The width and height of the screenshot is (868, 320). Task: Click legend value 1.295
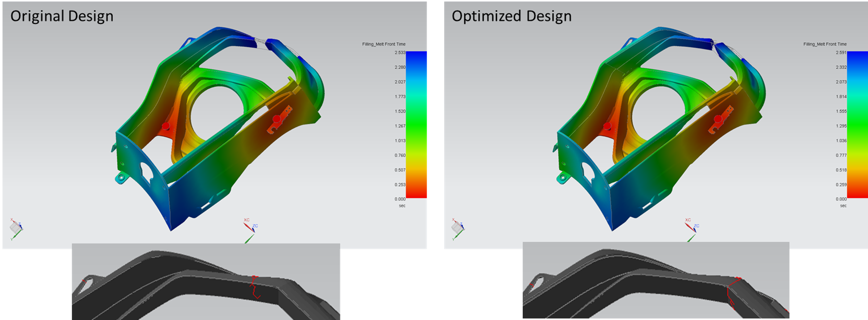click(841, 126)
